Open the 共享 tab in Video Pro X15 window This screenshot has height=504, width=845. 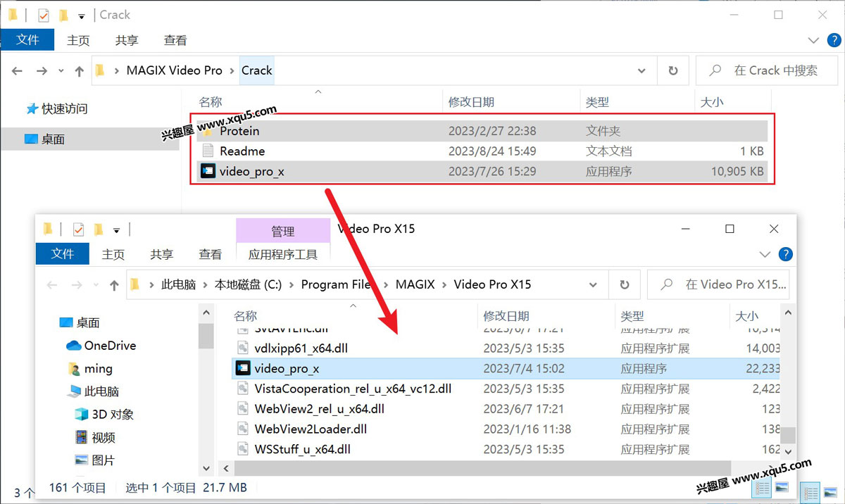162,254
